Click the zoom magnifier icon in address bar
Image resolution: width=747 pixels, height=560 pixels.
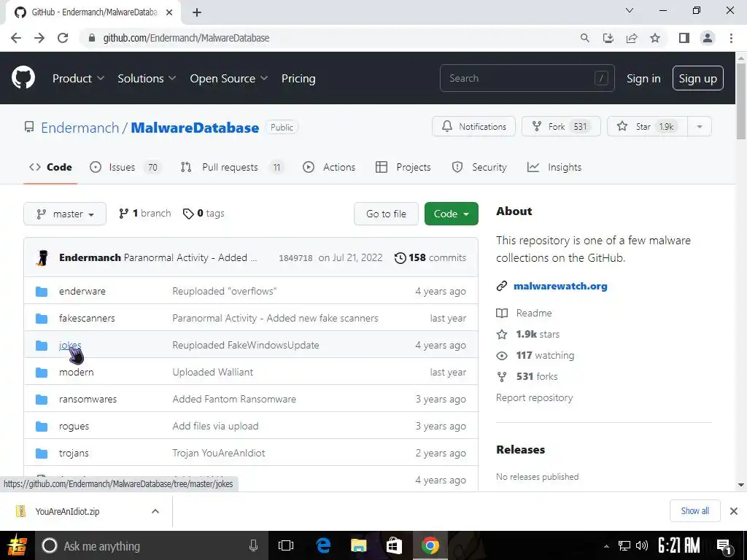point(584,38)
